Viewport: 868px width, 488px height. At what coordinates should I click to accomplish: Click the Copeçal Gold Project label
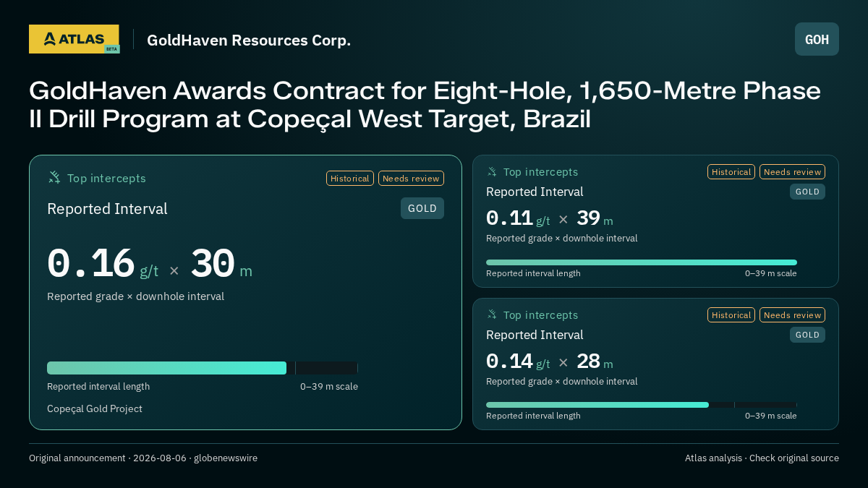[95, 408]
